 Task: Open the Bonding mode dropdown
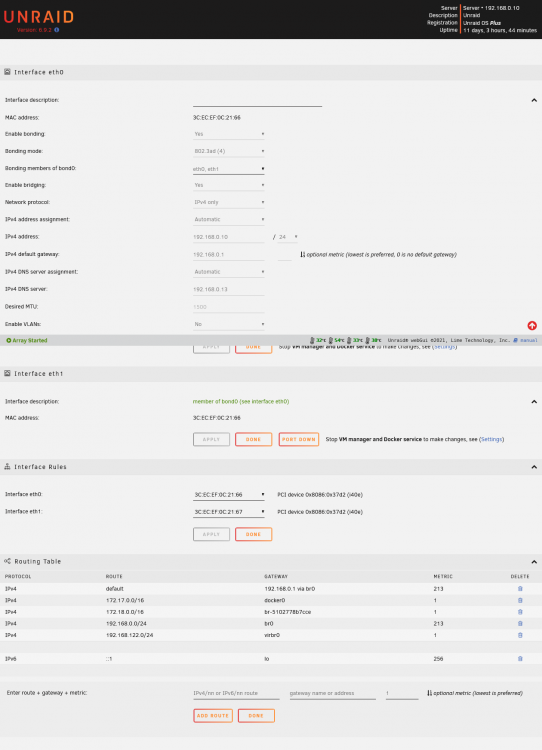coord(229,151)
